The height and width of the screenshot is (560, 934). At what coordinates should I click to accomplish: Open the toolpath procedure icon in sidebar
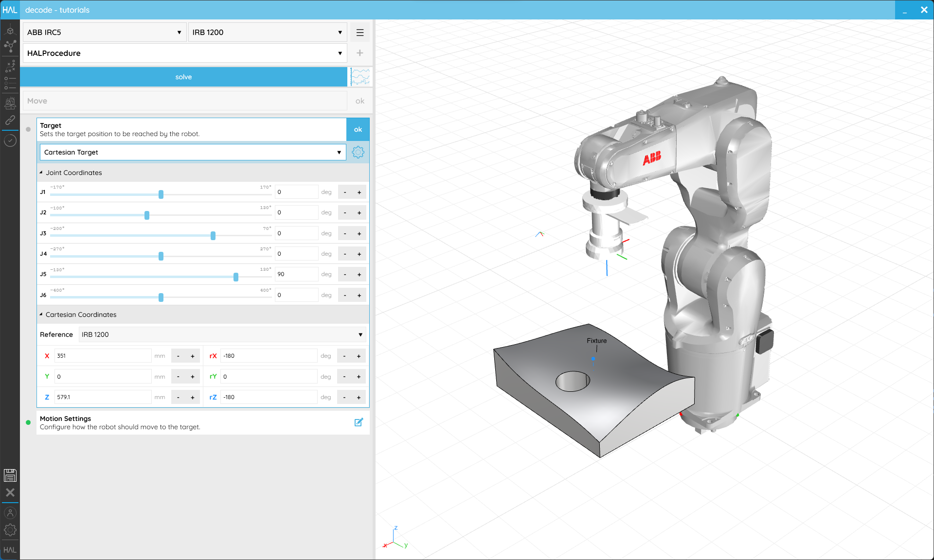tap(10, 66)
